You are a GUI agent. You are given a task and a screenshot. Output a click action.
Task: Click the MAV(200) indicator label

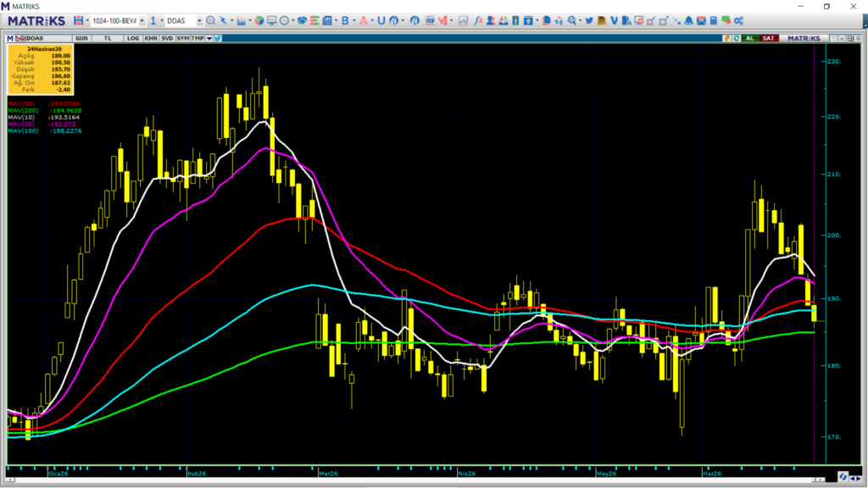pos(23,110)
